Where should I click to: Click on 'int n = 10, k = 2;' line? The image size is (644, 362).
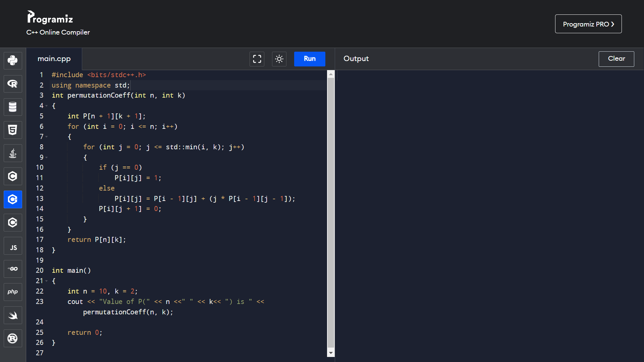[103, 291]
